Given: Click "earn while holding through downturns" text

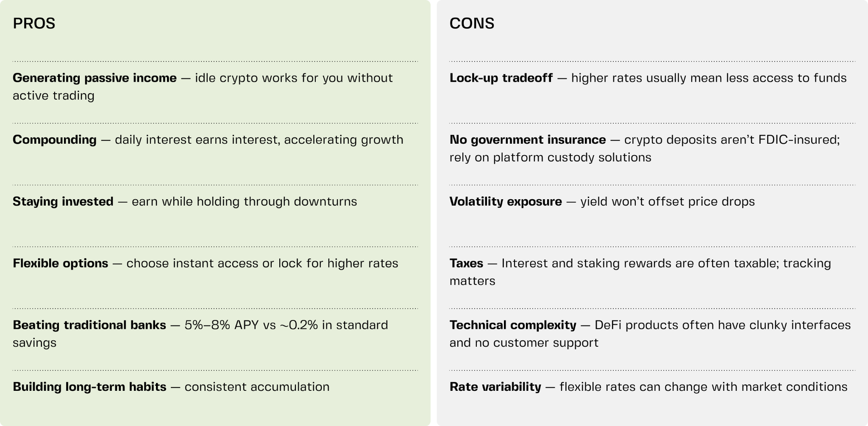Looking at the screenshot, I should [244, 201].
